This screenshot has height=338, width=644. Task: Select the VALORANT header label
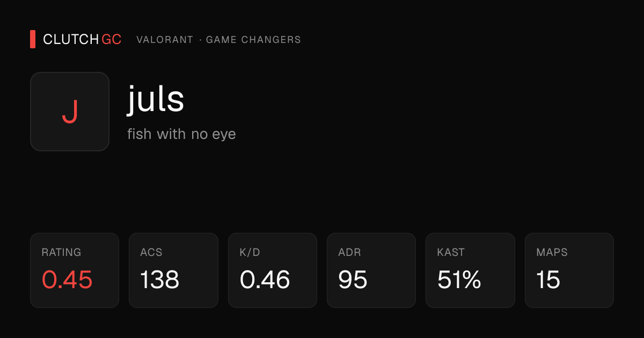165,40
